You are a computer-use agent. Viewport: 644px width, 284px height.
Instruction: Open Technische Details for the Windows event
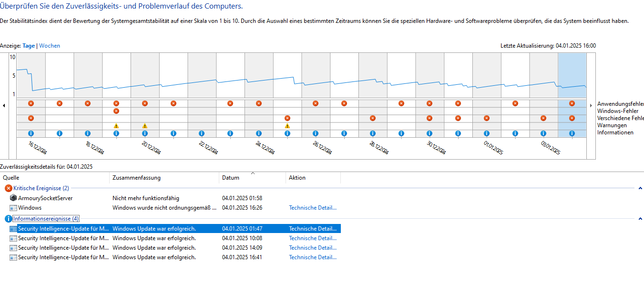[313, 208]
